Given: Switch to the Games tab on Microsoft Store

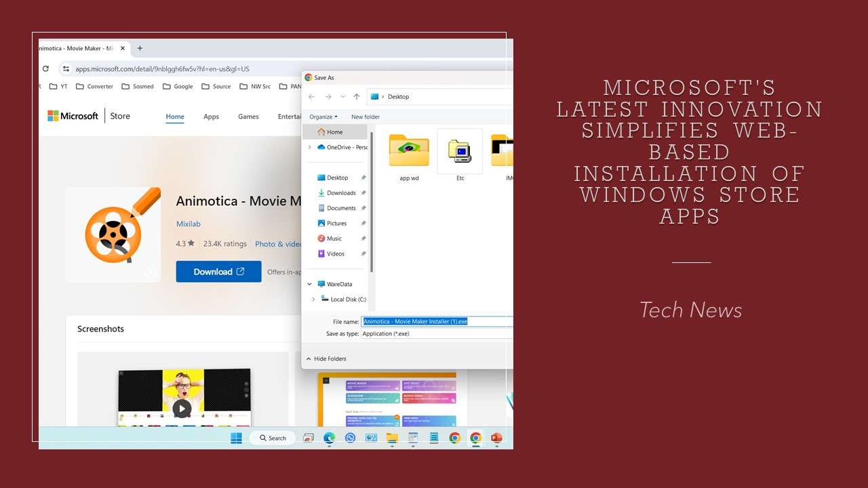Looking at the screenshot, I should tap(248, 116).
